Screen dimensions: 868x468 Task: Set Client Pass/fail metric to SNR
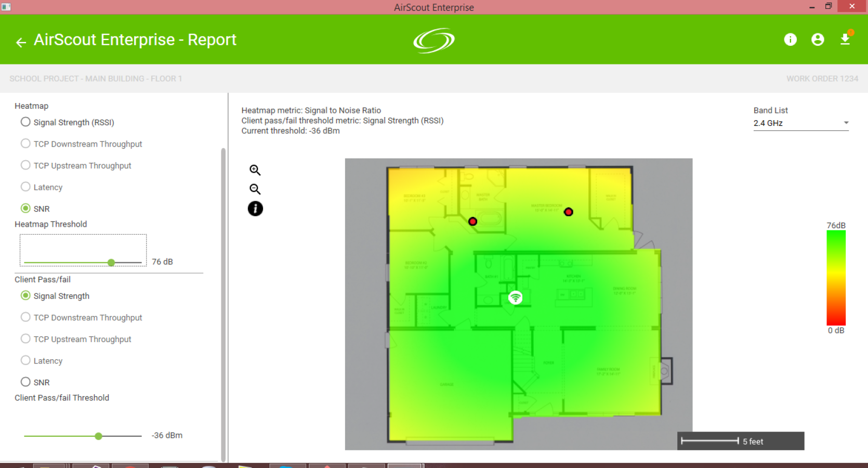coord(35,382)
